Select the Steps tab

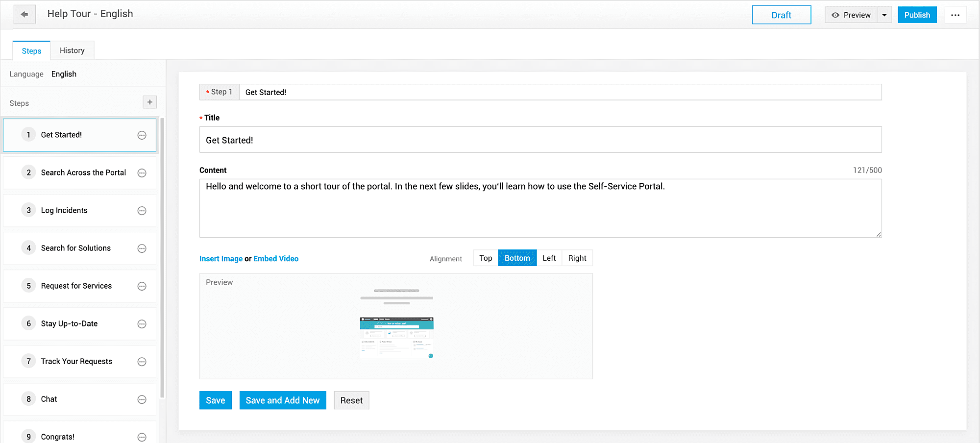(x=31, y=51)
